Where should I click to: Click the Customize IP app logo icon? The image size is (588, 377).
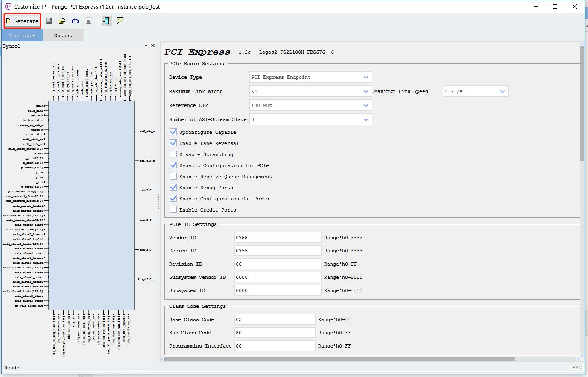[x=8, y=6]
